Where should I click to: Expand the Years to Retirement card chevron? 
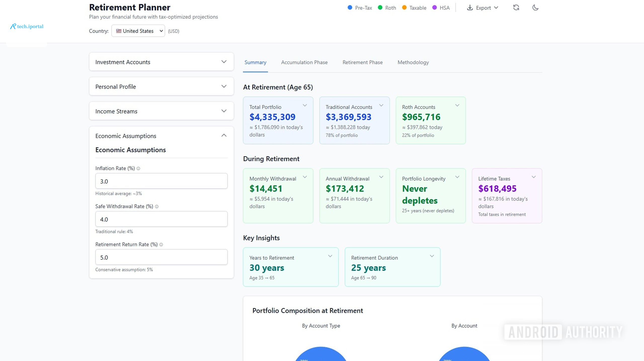330,256
